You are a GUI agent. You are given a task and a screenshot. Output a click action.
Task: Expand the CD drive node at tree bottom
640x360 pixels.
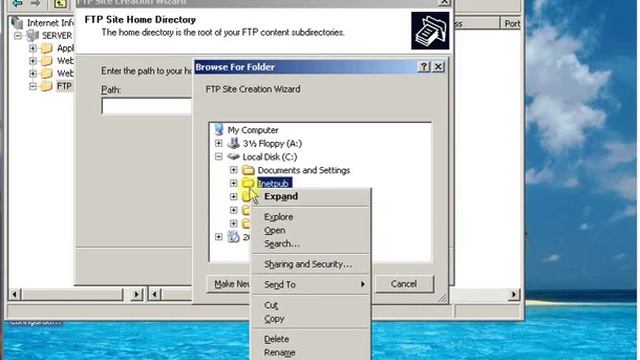click(219, 236)
